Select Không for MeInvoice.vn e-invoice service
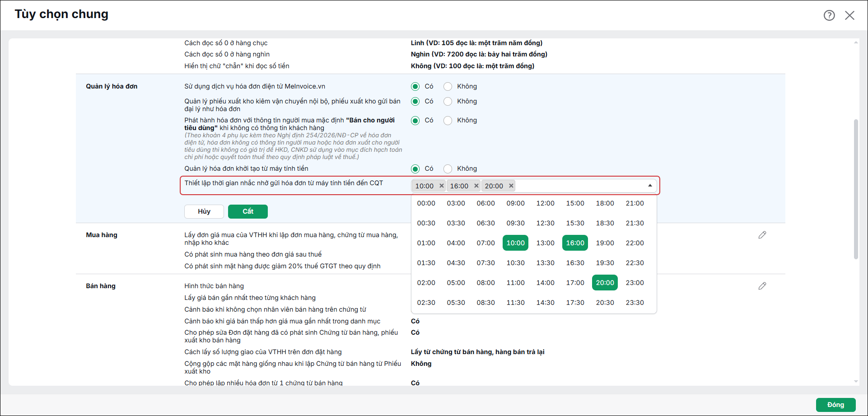 [x=448, y=86]
